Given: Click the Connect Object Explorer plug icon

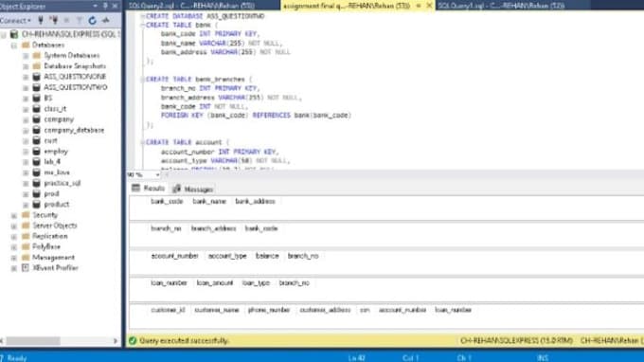Looking at the screenshot, I should [41, 20].
